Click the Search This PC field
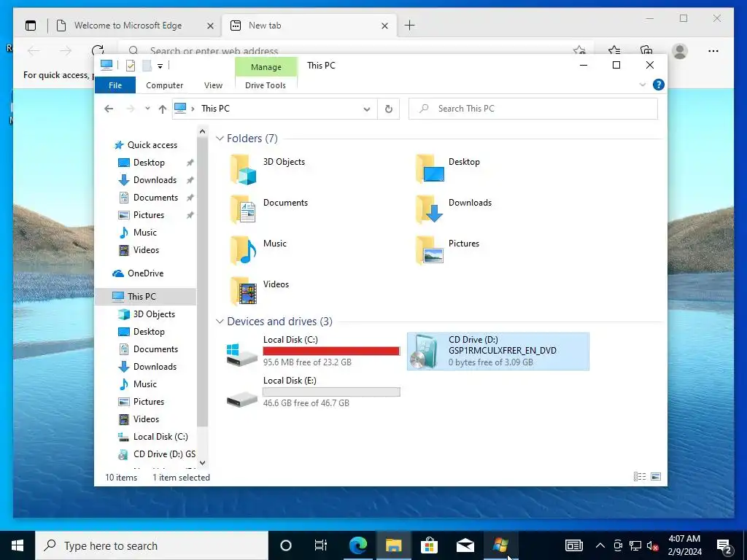 click(x=533, y=109)
